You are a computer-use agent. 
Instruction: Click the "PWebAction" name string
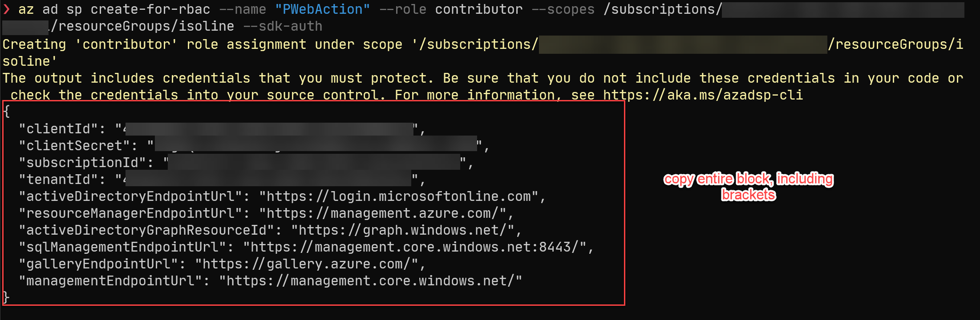tap(322, 9)
